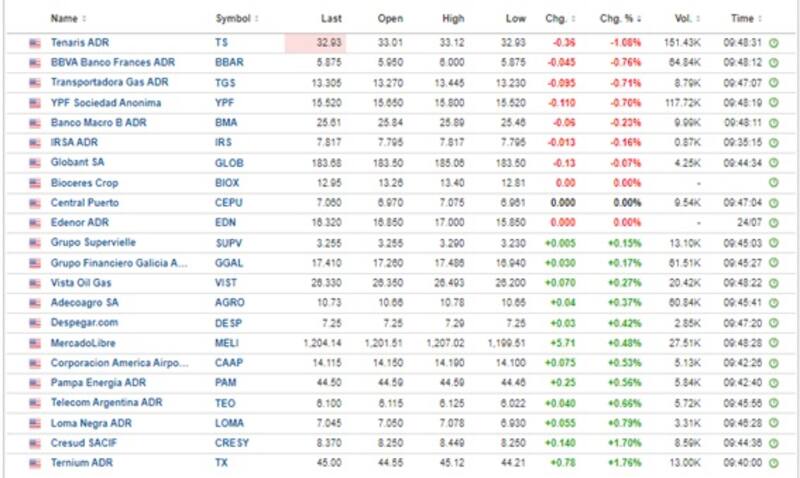Click the flag icon beside Globant SA
This screenshot has height=478, width=800.
[x=36, y=163]
